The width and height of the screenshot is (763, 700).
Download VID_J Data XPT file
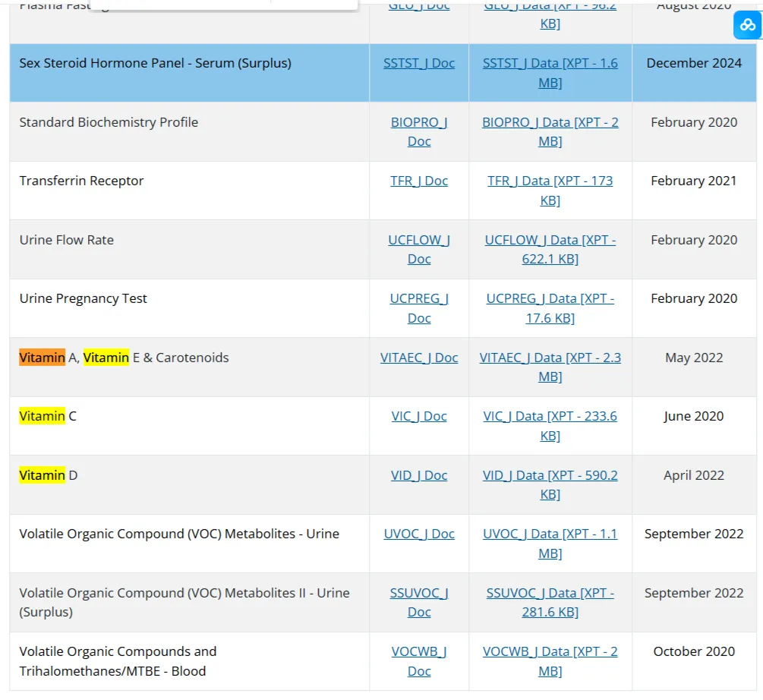[550, 485]
